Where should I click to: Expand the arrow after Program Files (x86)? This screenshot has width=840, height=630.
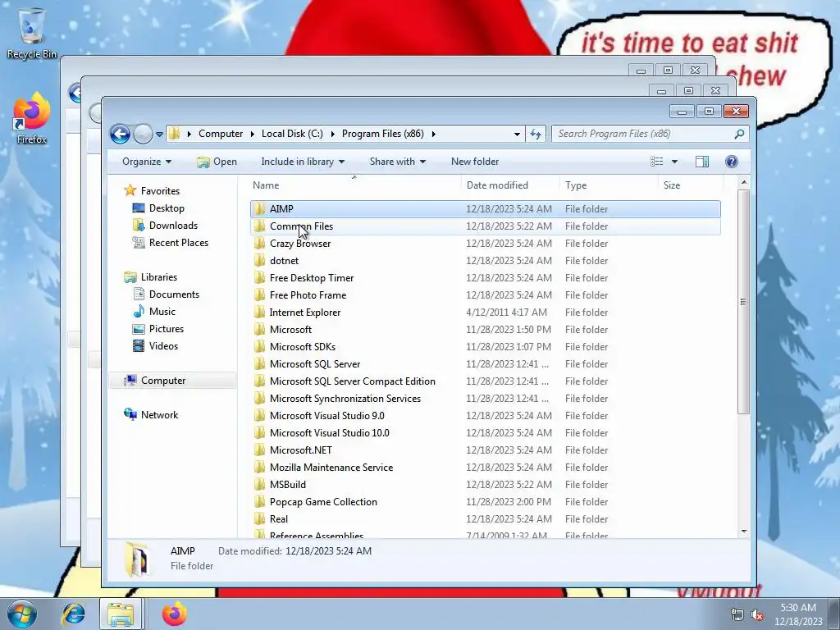click(x=433, y=134)
